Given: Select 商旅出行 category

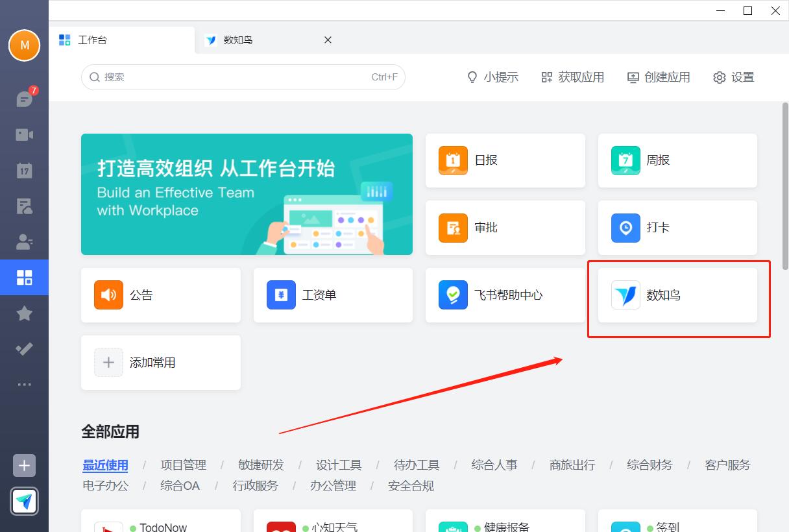Looking at the screenshot, I should (572, 465).
